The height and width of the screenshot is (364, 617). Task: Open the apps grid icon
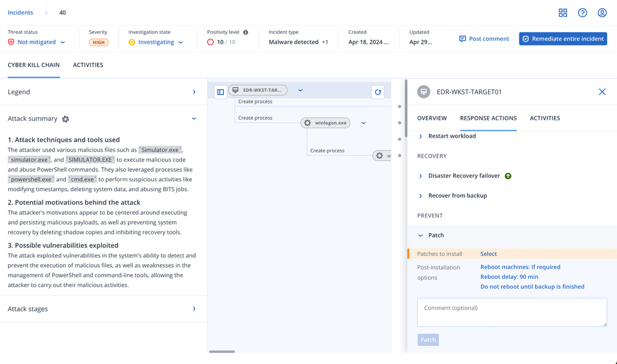point(563,12)
